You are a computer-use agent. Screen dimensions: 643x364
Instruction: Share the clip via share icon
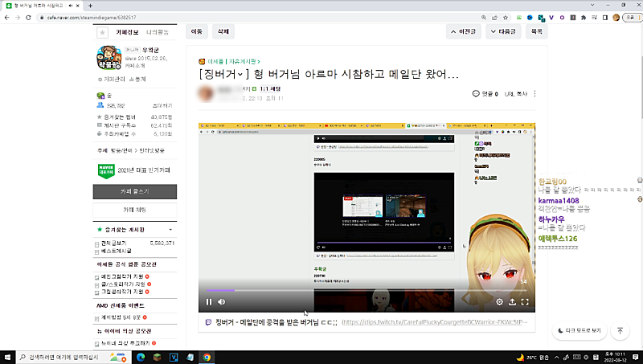(512, 302)
